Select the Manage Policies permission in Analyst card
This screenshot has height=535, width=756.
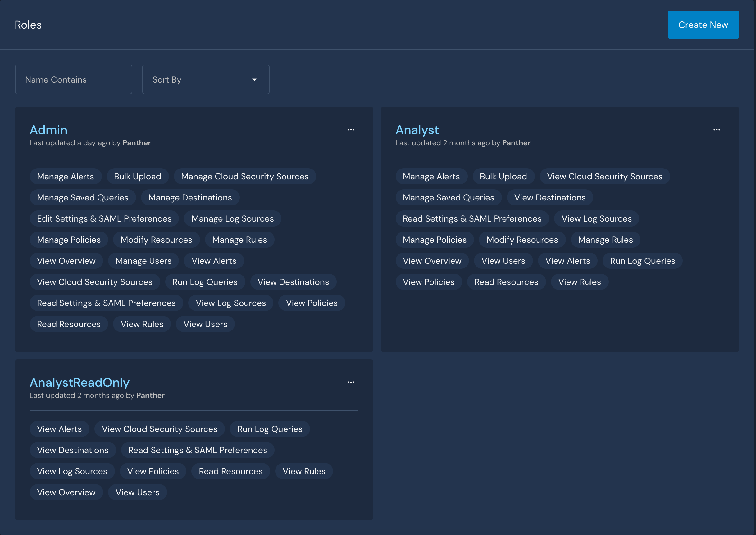click(435, 240)
